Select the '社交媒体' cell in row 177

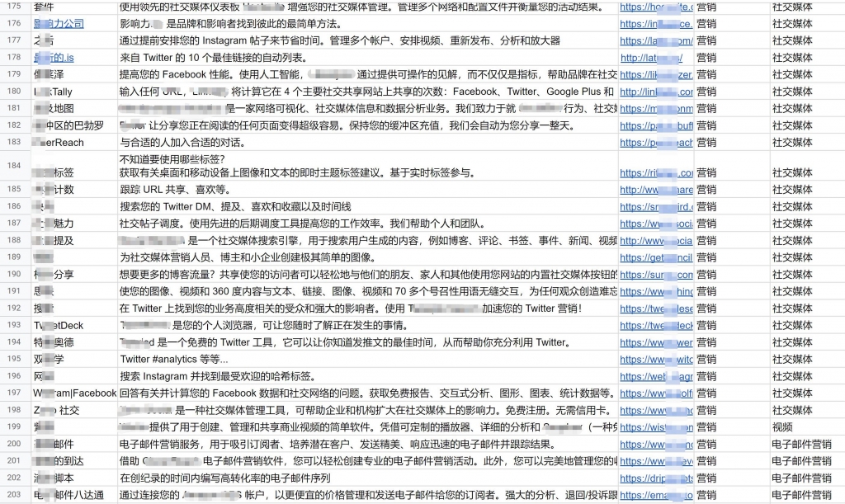click(807, 40)
